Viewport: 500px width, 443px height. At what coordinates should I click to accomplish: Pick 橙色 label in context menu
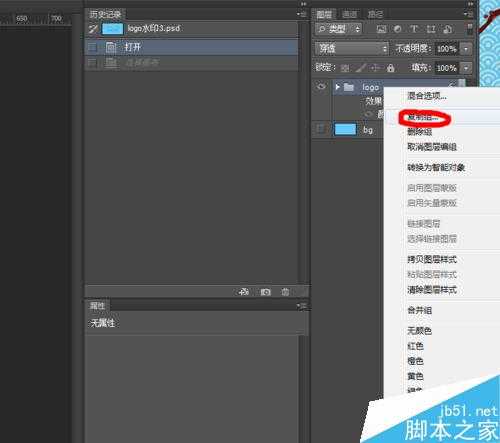coord(415,361)
